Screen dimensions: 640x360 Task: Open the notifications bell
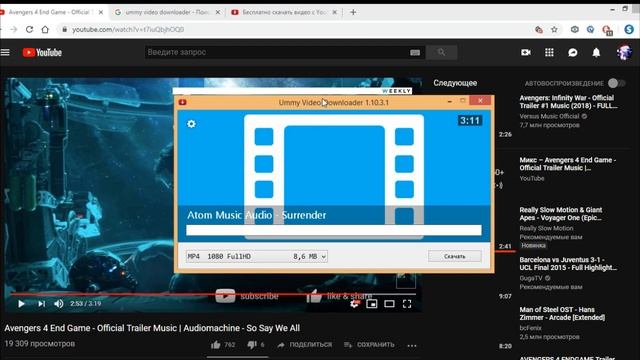click(x=596, y=52)
